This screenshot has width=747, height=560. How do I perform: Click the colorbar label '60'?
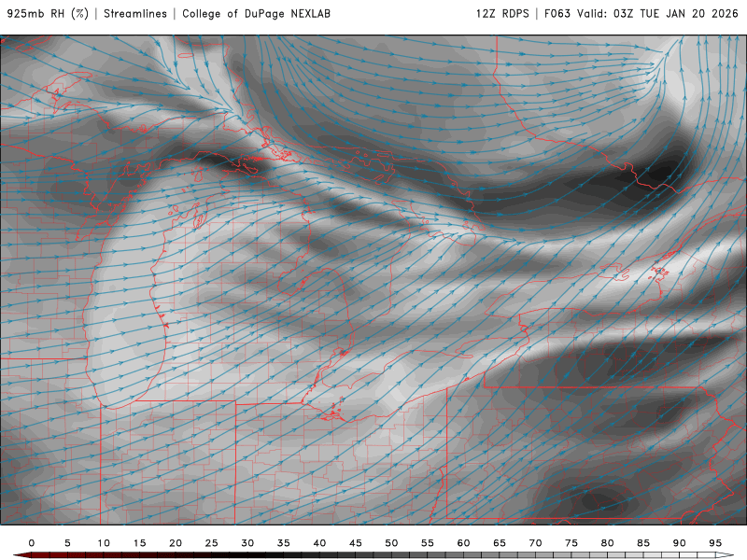pyautogui.click(x=463, y=543)
